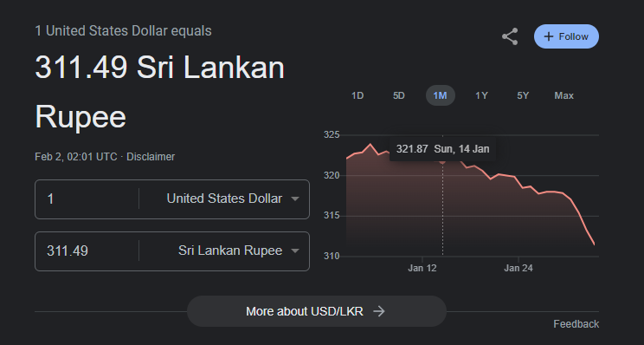Switch chart to 1D range
Image resolution: width=644 pixels, height=345 pixels.
coord(357,96)
